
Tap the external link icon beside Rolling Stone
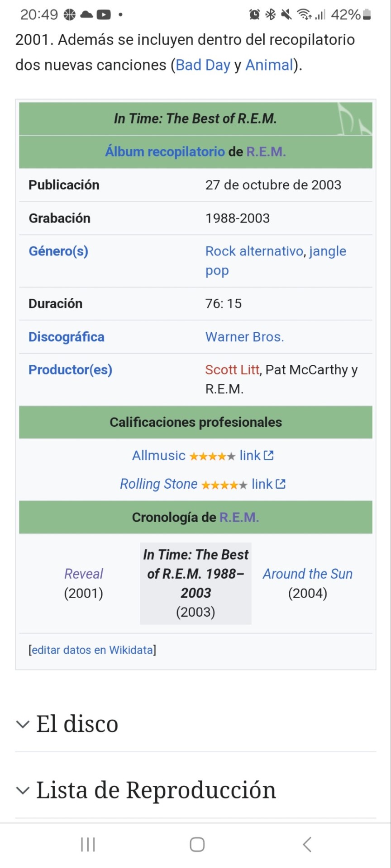coord(281,484)
